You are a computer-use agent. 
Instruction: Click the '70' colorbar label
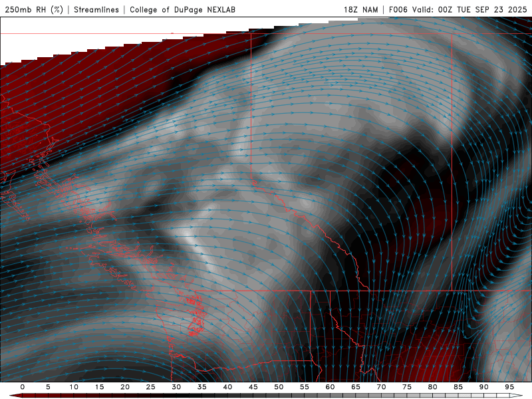pyautogui.click(x=381, y=387)
